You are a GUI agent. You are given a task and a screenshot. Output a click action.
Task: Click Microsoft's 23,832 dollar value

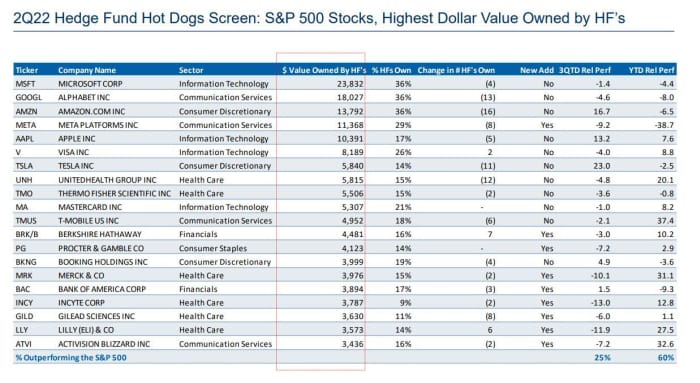coord(350,84)
